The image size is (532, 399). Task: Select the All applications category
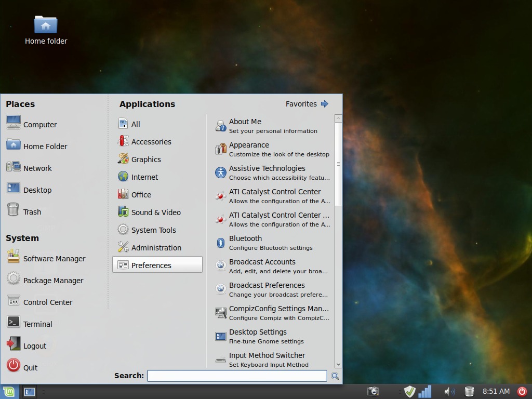(157, 124)
